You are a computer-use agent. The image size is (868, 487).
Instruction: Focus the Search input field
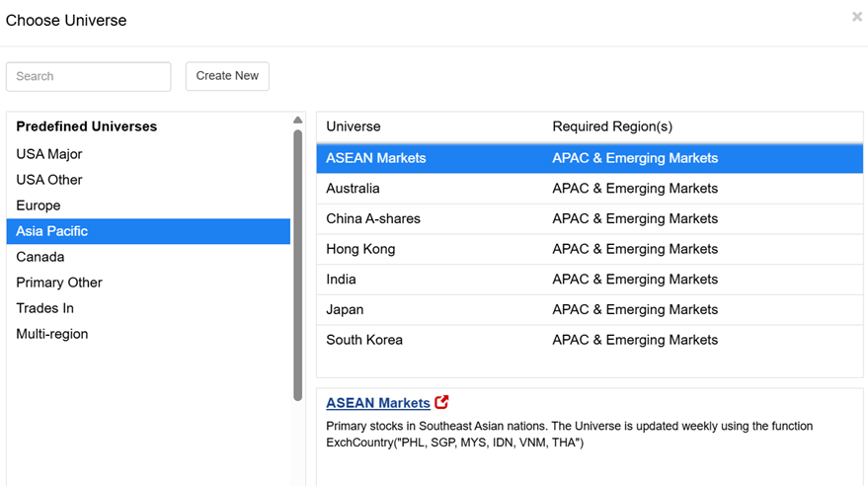point(89,76)
